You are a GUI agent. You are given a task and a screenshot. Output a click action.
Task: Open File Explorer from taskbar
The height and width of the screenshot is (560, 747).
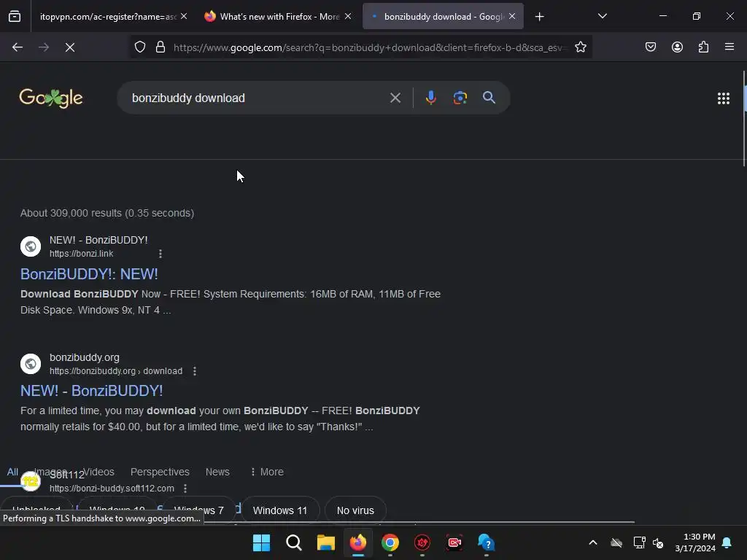click(x=326, y=542)
